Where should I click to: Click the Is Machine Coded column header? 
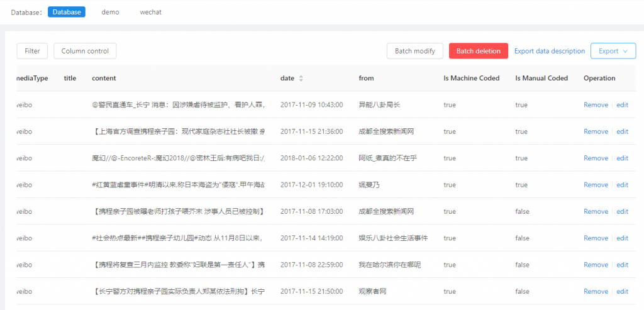pyautogui.click(x=472, y=79)
